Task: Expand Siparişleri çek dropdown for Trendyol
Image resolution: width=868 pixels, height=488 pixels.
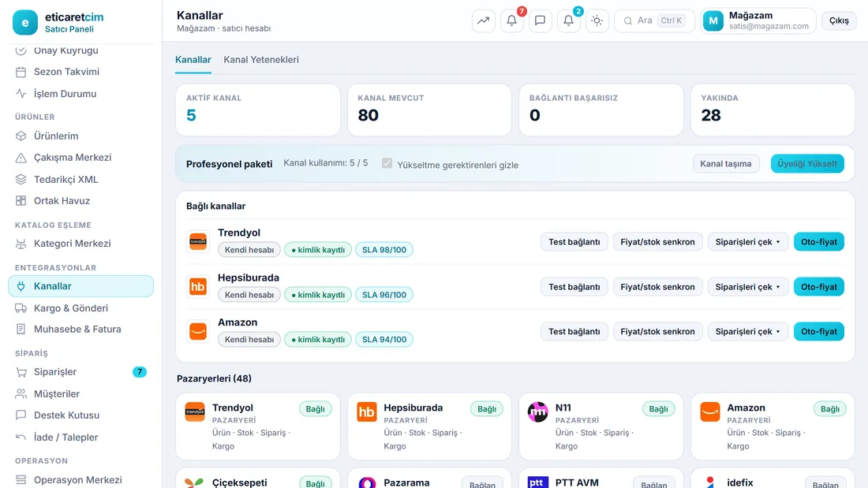Action: point(748,242)
